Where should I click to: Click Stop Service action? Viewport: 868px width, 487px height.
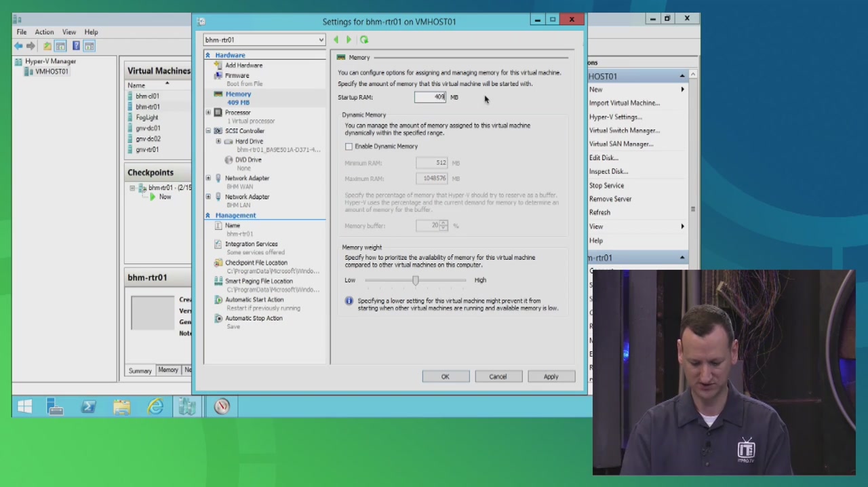(606, 185)
